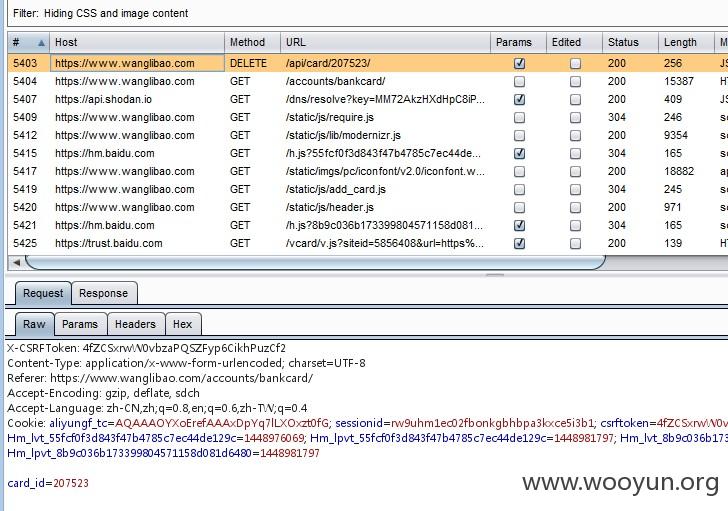This screenshot has height=511, width=728.
Task: Select the api.shodan.io host entry
Action: pyautogui.click(x=103, y=99)
